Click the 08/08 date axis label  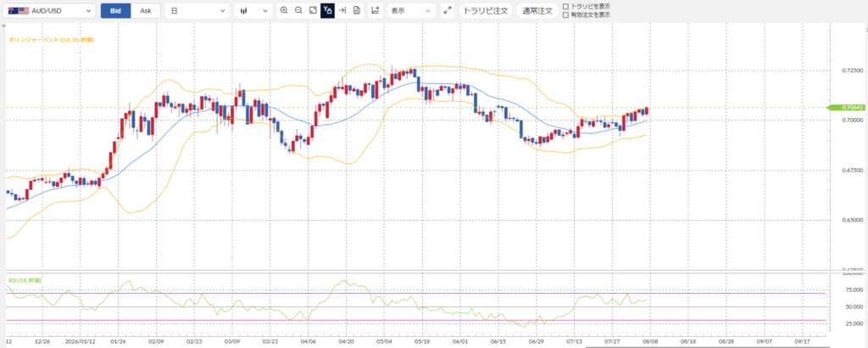(650, 342)
